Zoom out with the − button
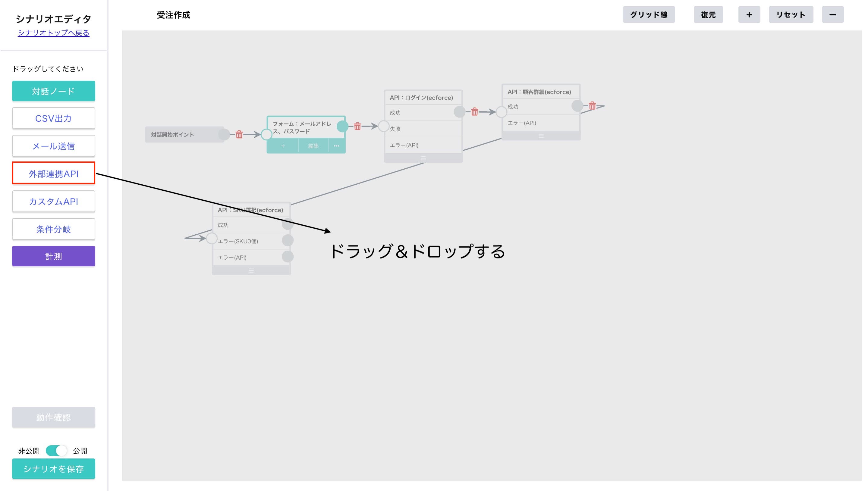Viewport: 868px width, 491px height. pyautogui.click(x=832, y=14)
